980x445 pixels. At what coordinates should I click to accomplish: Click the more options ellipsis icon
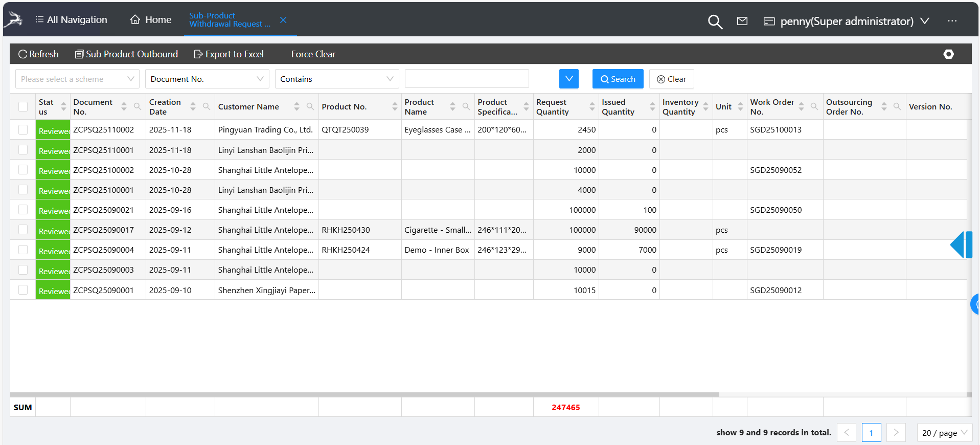coord(951,21)
